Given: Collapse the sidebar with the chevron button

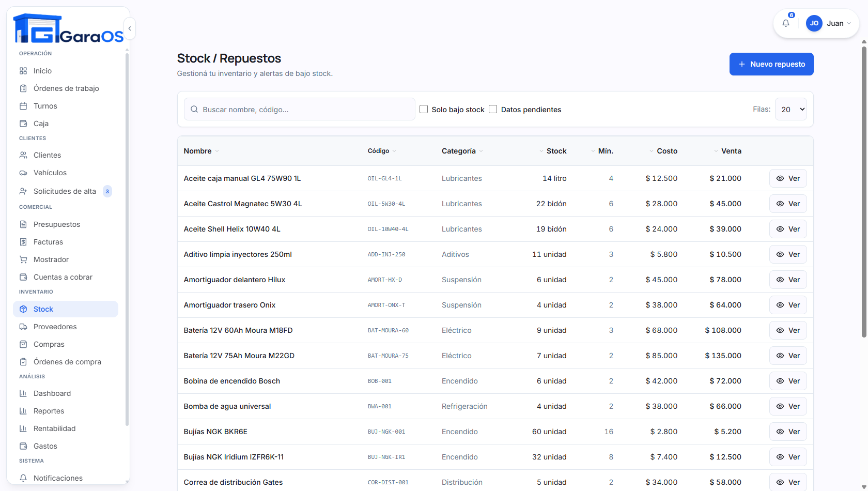Looking at the screenshot, I should (130, 28).
